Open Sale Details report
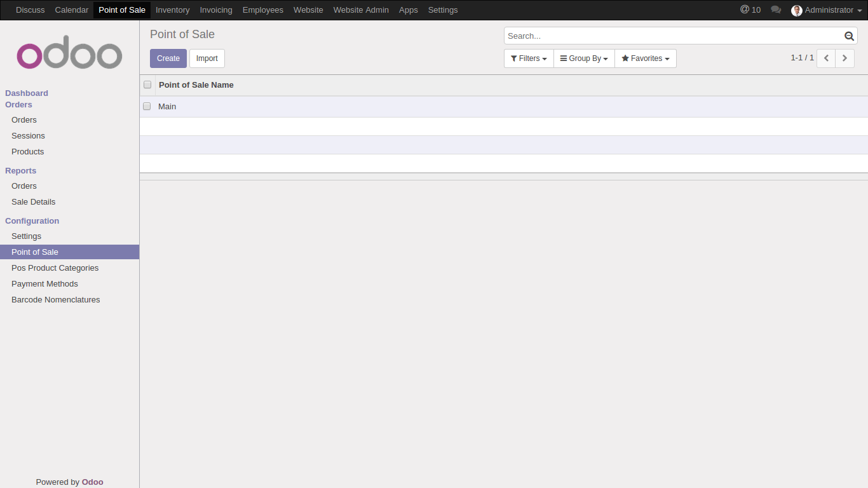The height and width of the screenshot is (488, 868). (34, 202)
